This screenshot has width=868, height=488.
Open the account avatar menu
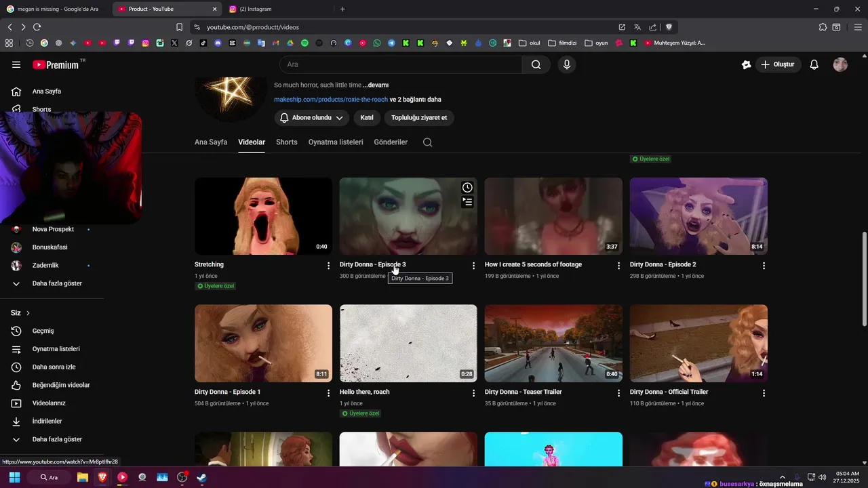pyautogui.click(x=840, y=64)
